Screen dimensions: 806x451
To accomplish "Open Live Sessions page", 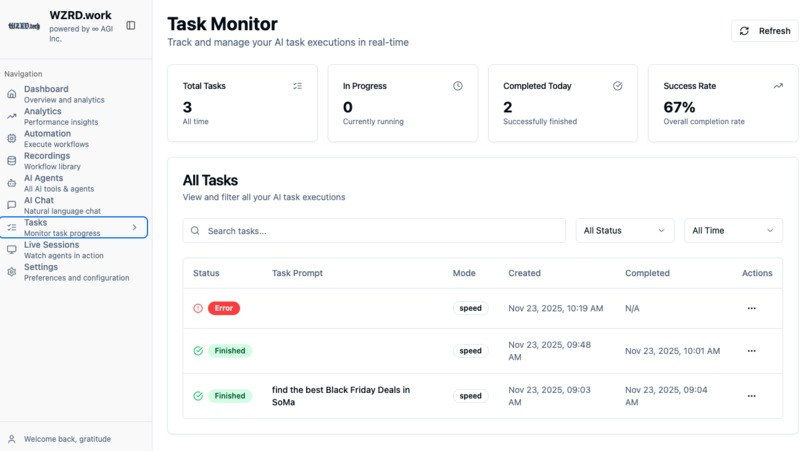I will coord(74,249).
